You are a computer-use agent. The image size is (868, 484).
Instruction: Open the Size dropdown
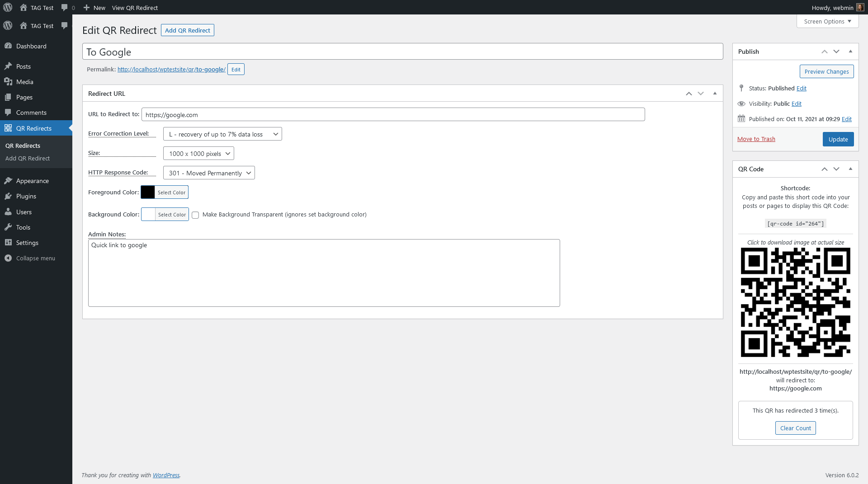198,154
